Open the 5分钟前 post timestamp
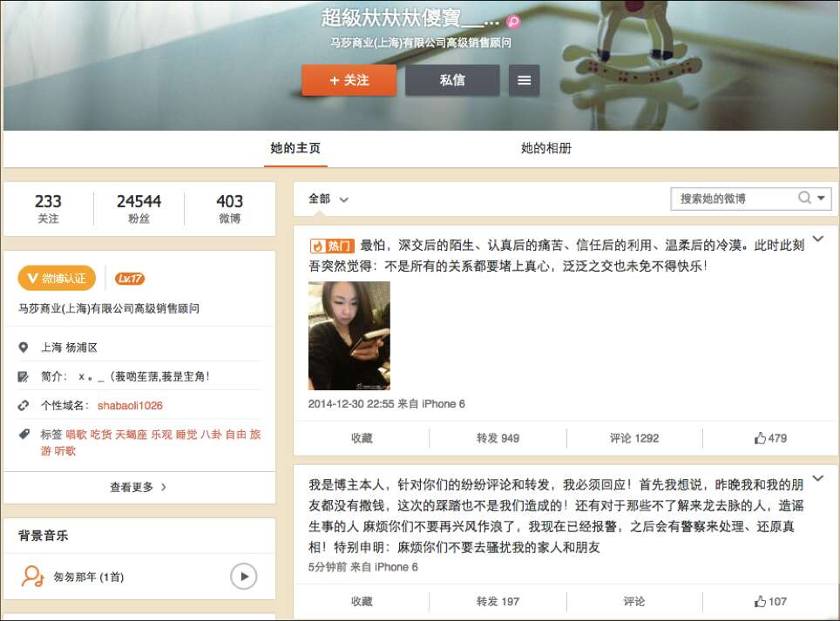The image size is (840, 621). pos(328,568)
